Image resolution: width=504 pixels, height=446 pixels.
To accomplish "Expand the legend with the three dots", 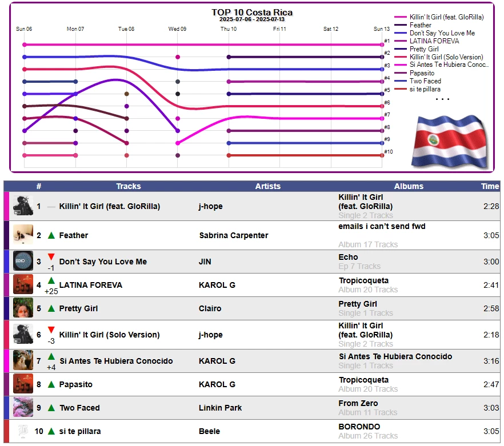I will 442,99.
